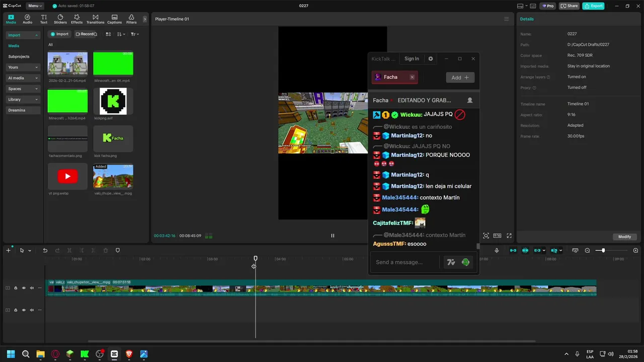This screenshot has height=362, width=644.
Task: Show more tool tabs with the arrow
Action: click(x=145, y=19)
